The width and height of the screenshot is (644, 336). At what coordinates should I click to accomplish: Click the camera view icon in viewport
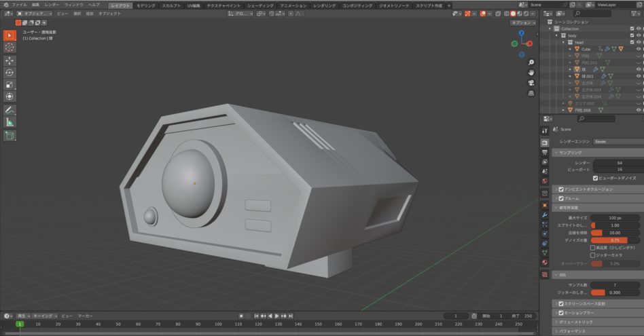coord(531,83)
